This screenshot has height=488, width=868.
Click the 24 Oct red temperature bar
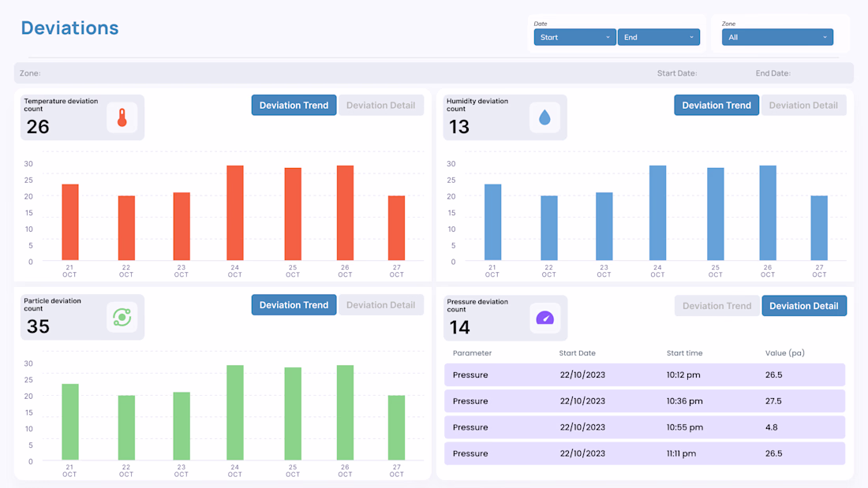tap(235, 213)
